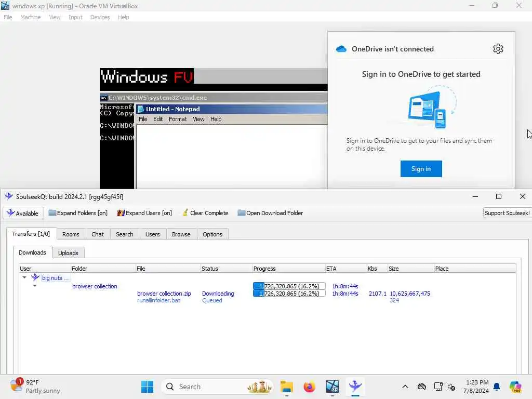
Task: Click the taskbar Search box
Action: (x=217, y=387)
